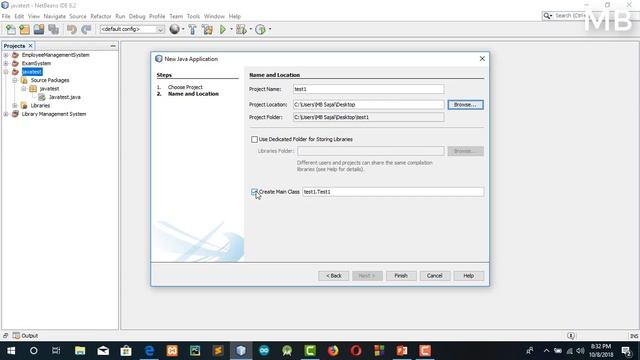This screenshot has height=360, width=640.
Task: Open File Explorer from the taskbar
Action: click(x=80, y=351)
